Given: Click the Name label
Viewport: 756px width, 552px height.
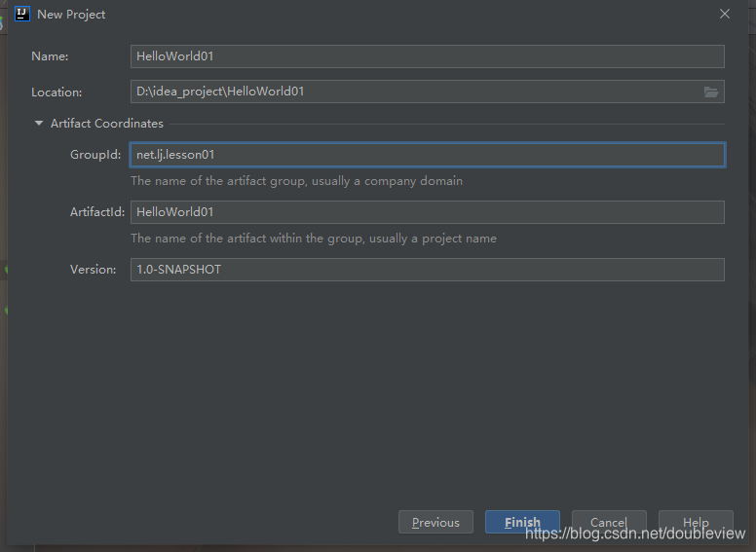Looking at the screenshot, I should pos(50,56).
